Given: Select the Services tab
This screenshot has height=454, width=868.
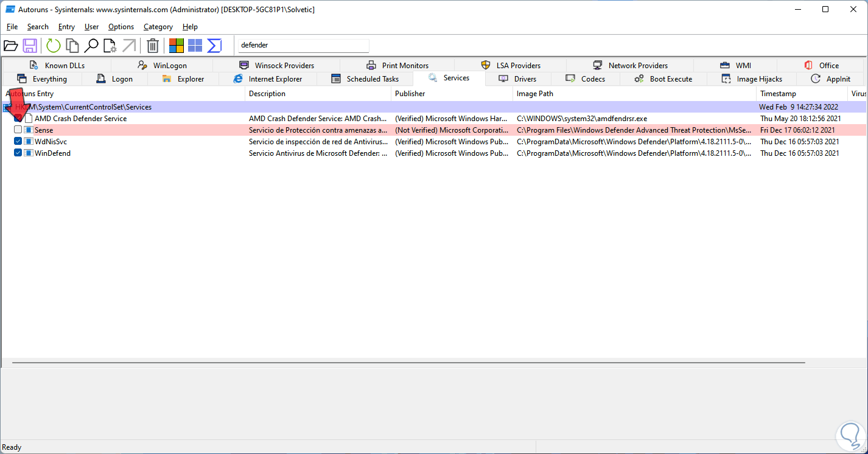Looking at the screenshot, I should tap(449, 78).
